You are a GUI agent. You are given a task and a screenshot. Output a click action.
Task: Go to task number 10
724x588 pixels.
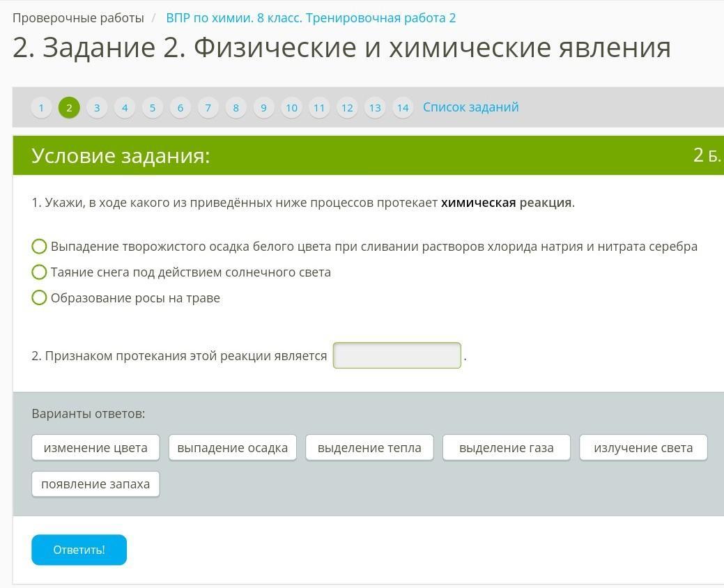[x=291, y=108]
